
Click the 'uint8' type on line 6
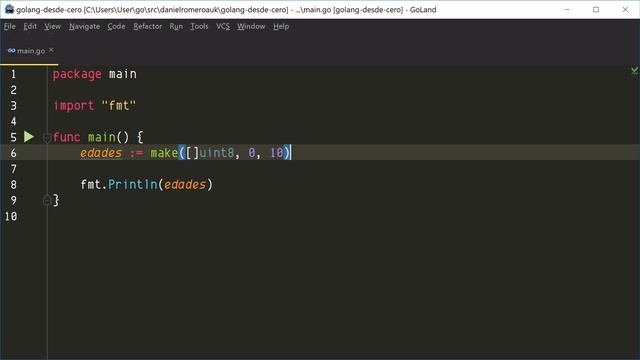tap(217, 153)
